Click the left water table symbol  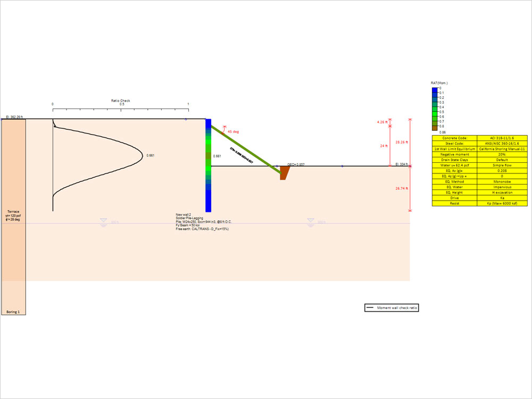103,220
